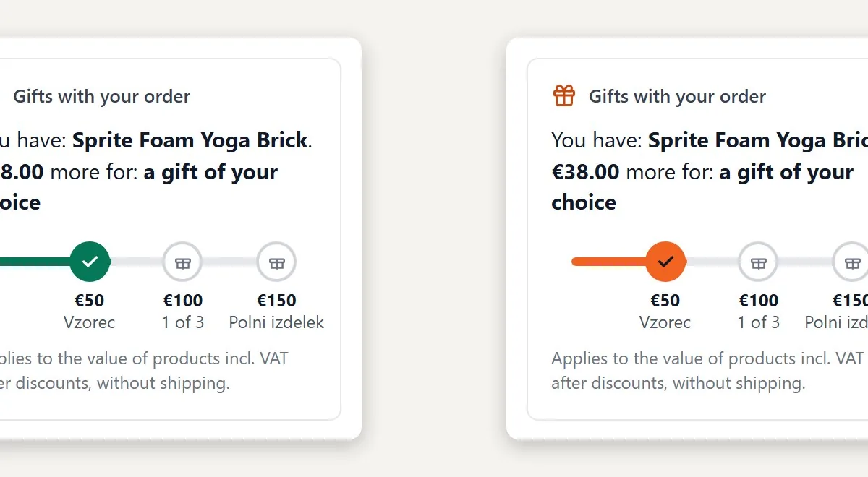Click the €100 gift icon in green card

tap(182, 262)
